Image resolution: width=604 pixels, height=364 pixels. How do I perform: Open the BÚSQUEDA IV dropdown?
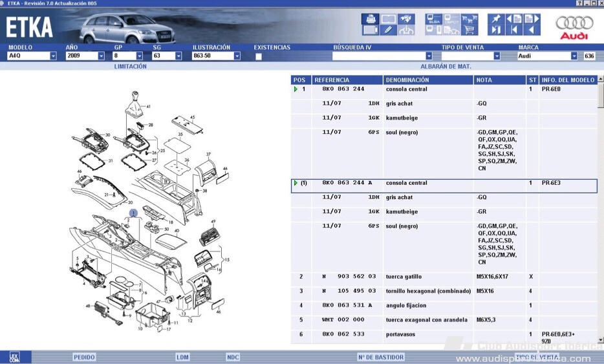pos(429,56)
